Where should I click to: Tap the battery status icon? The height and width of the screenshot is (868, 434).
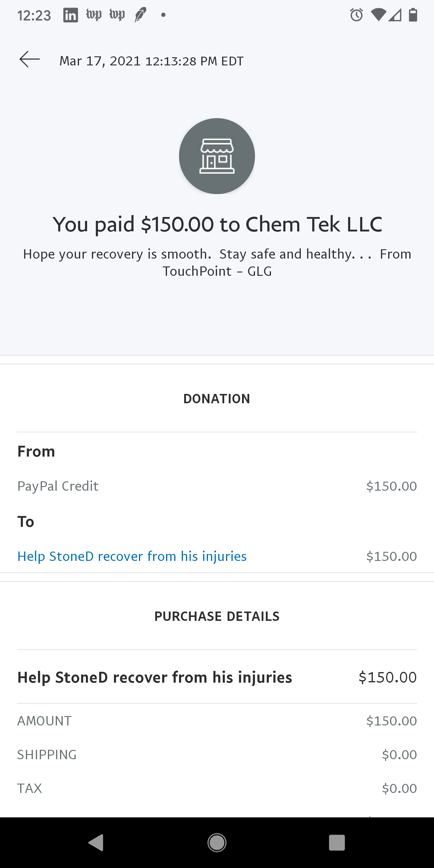click(413, 15)
